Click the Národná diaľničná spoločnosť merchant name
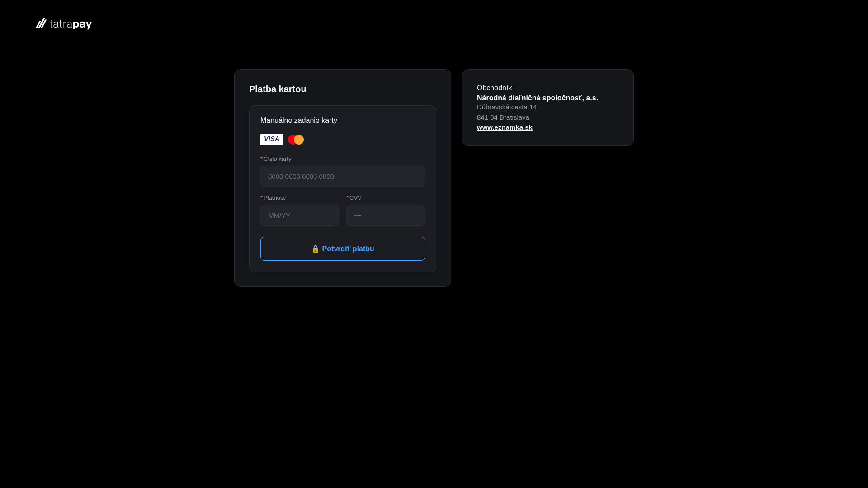This screenshot has height=488, width=868. (x=538, y=98)
